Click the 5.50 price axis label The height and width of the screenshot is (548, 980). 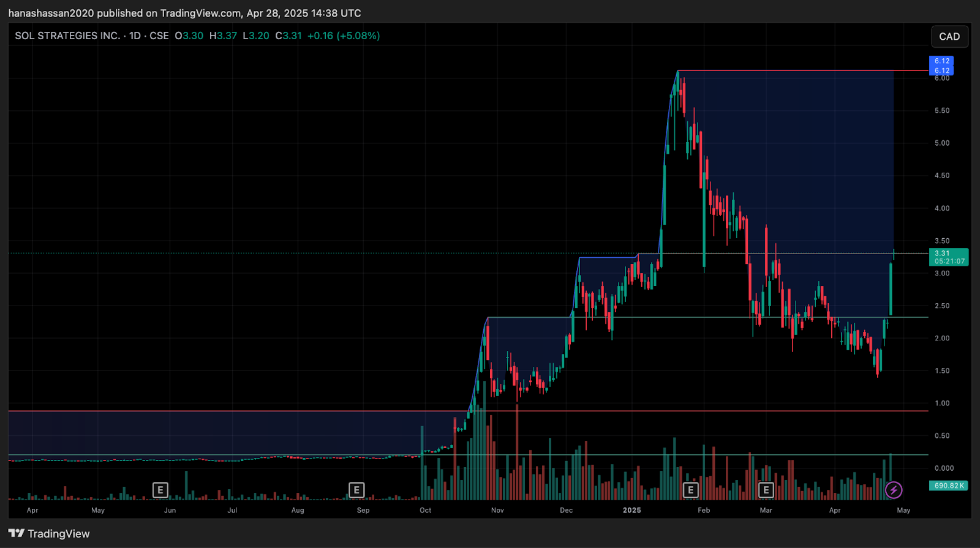942,111
